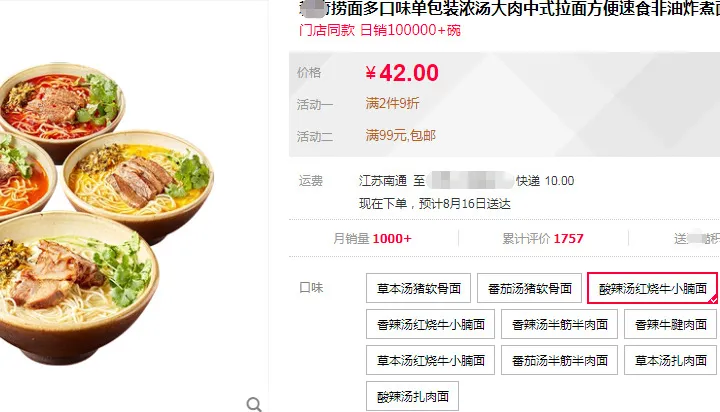Select flavor 番茄汤猪软骨面

pos(529,288)
